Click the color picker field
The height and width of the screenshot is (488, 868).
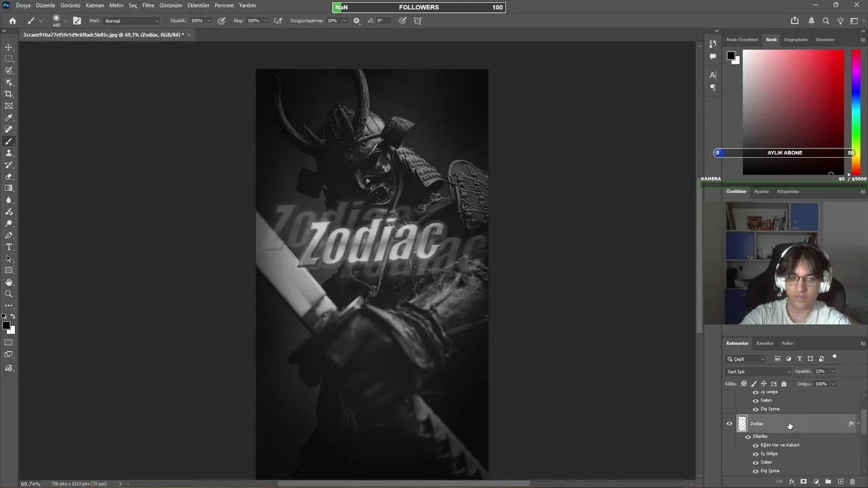(x=793, y=112)
